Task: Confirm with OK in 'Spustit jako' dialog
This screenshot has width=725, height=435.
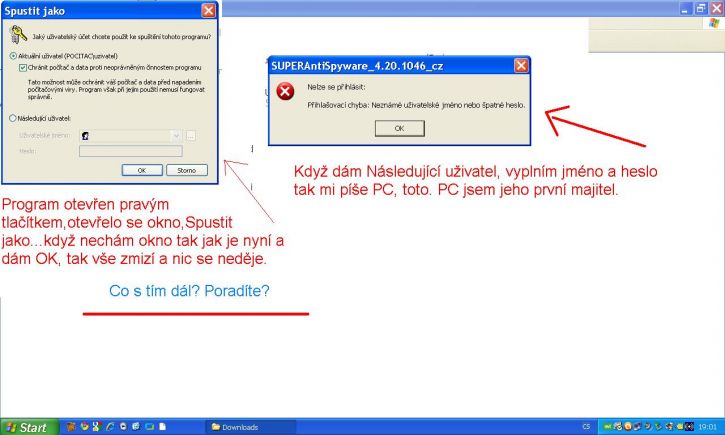Action: [142, 170]
